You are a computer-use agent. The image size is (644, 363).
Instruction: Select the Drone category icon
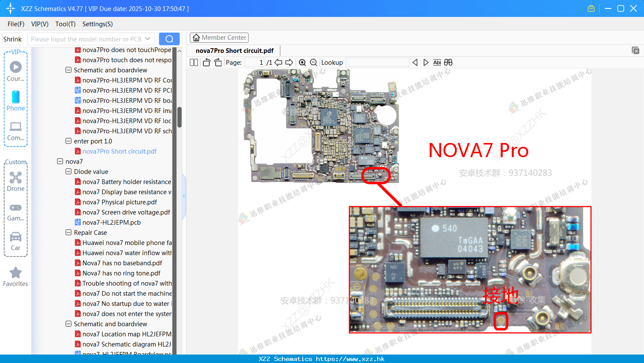click(16, 181)
